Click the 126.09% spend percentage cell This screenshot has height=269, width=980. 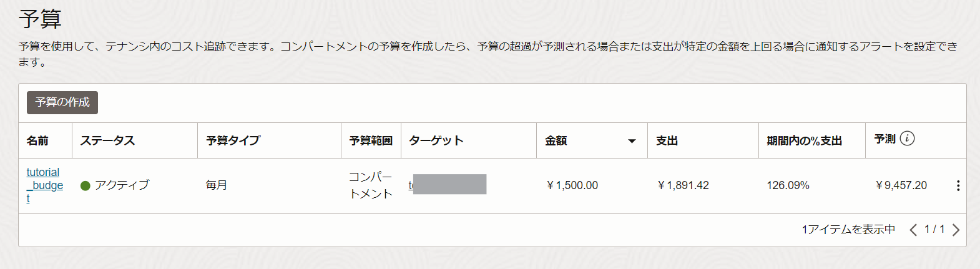[788, 185]
